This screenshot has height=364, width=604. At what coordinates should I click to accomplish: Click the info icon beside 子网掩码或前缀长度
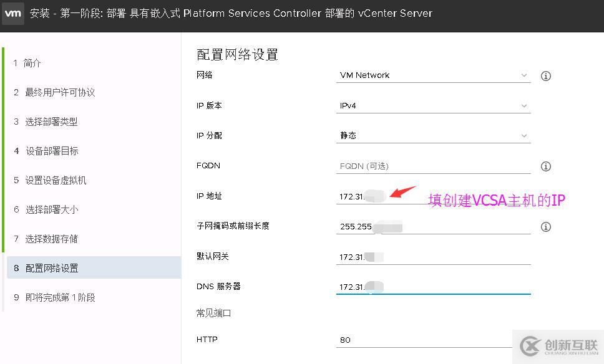click(545, 227)
